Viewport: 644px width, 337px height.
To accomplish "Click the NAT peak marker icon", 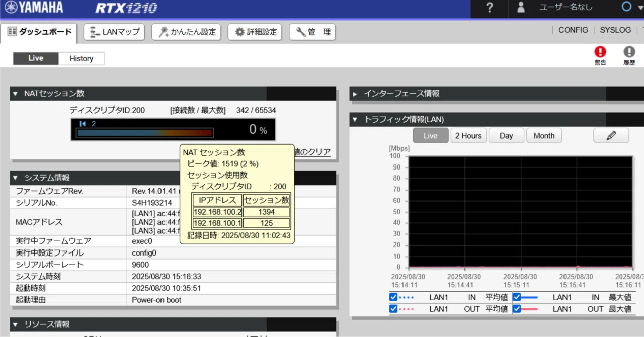I will [83, 124].
